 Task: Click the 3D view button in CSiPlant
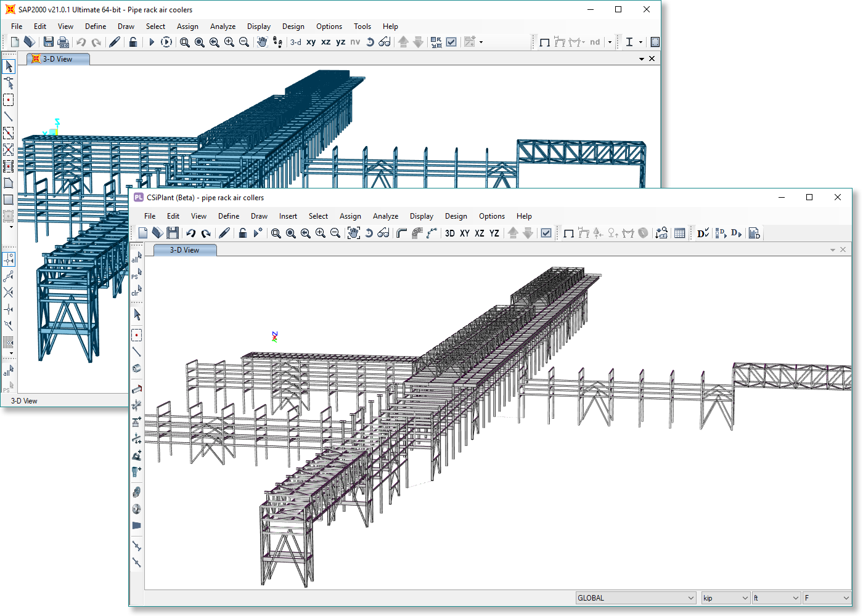450,233
